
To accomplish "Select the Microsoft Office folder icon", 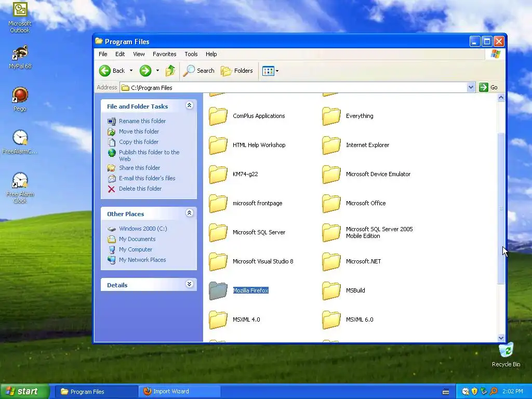I will [x=331, y=204].
